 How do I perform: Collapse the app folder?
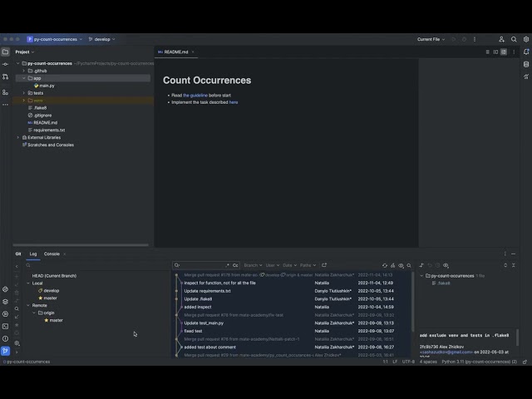coord(24,78)
